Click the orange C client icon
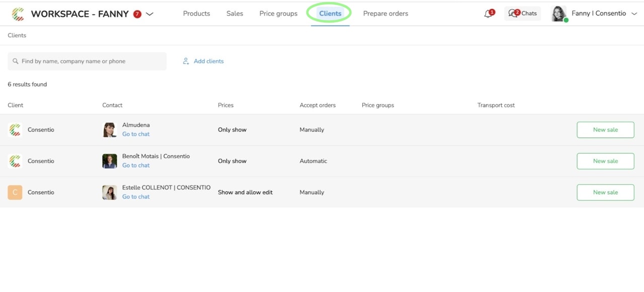The image size is (644, 292). coord(15,192)
